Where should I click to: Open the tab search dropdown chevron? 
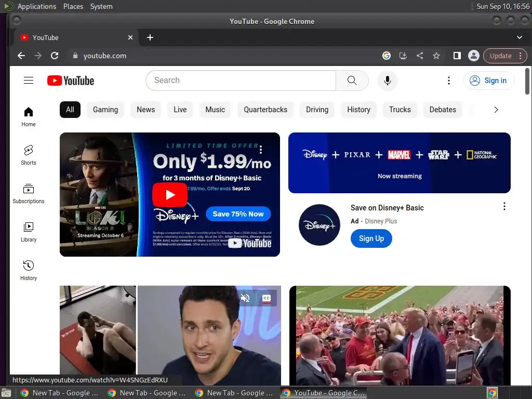tap(520, 37)
